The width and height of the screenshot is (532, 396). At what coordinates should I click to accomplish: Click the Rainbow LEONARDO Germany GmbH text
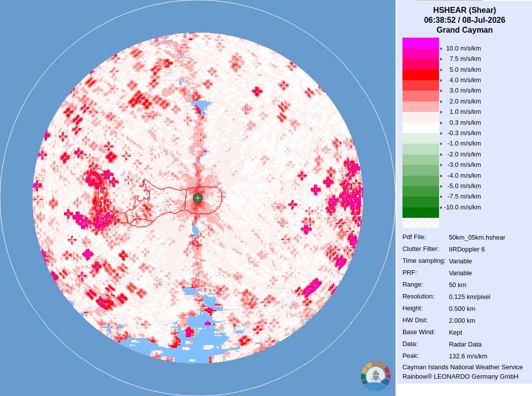click(x=460, y=377)
